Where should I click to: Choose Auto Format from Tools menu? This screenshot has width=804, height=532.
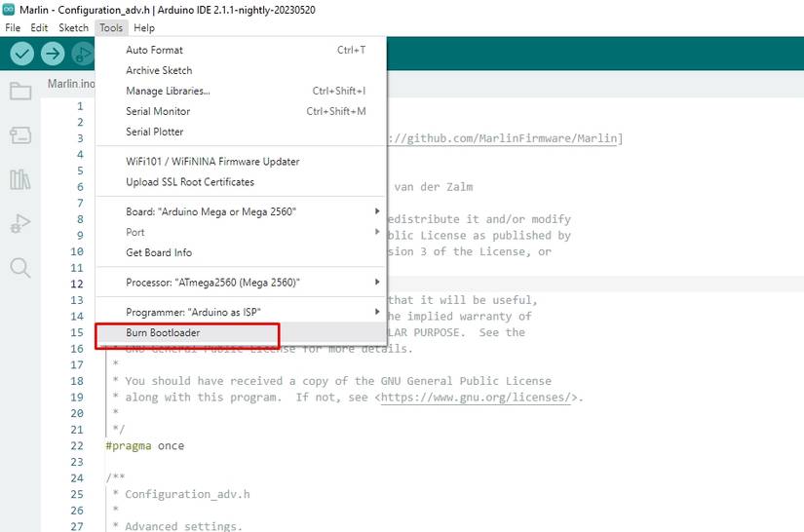(241, 50)
